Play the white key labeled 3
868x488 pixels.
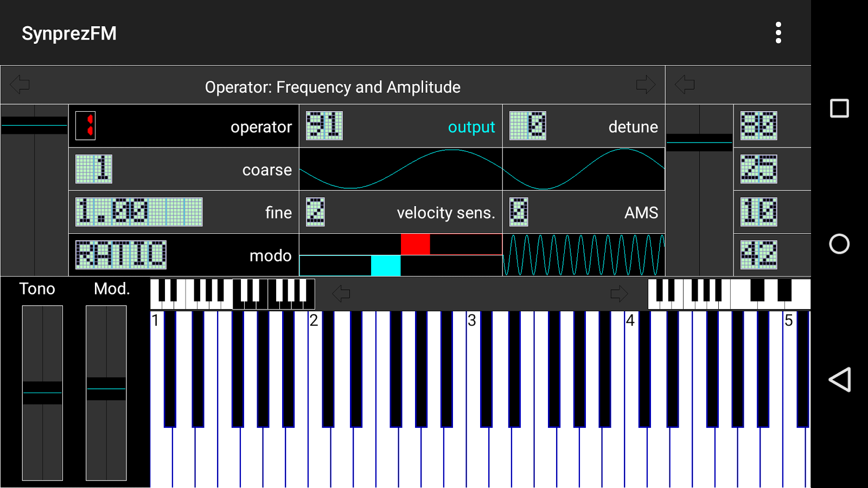click(478, 455)
